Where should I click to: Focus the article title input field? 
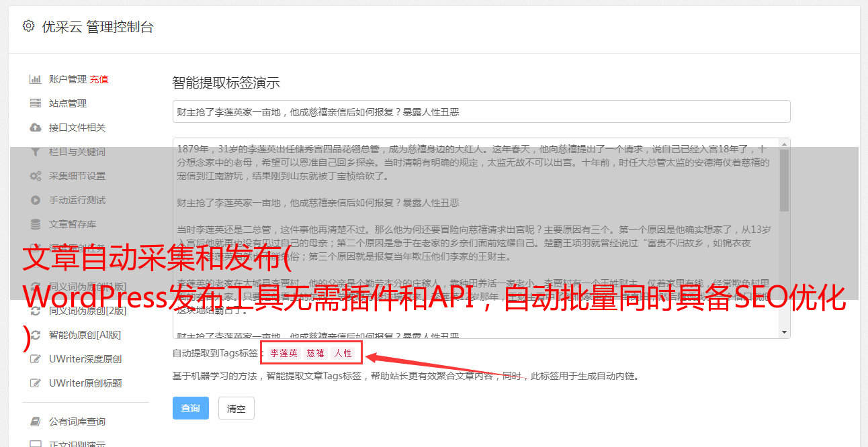pos(481,111)
